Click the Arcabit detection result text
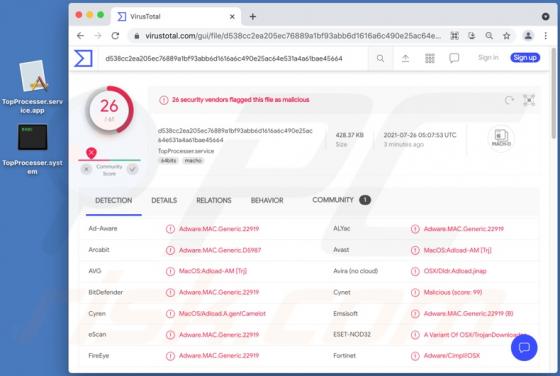Screen dimensions: 560x376 click(220, 250)
